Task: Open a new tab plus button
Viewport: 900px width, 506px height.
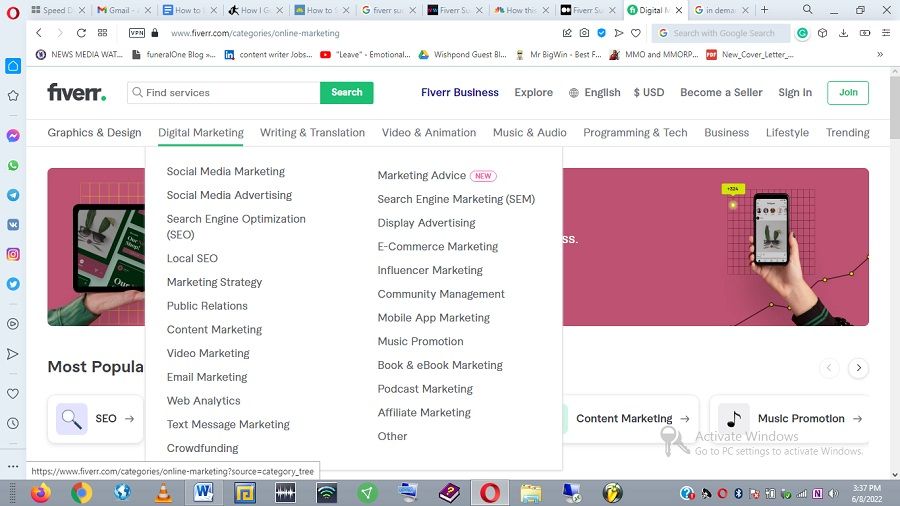Action: pos(764,10)
